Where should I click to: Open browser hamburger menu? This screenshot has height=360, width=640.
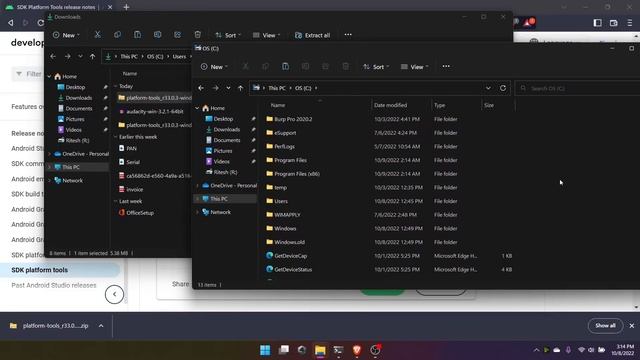[630, 23]
